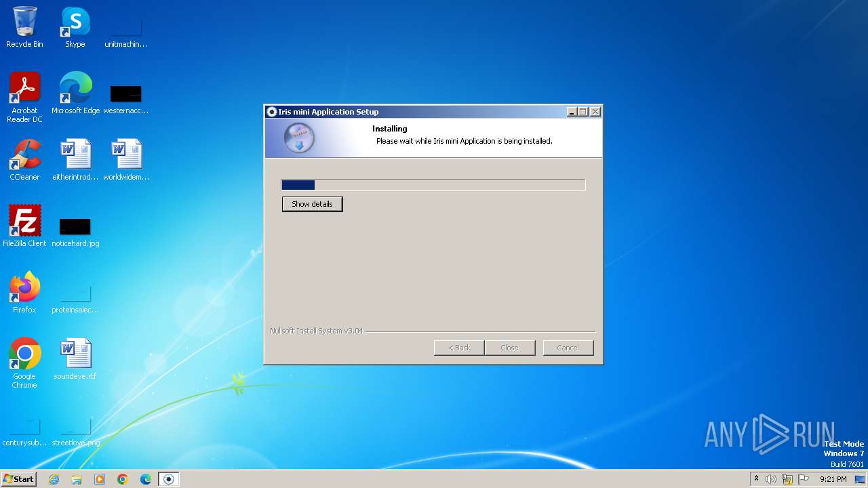Image resolution: width=868 pixels, height=488 pixels.
Task: Open File Explorer from the taskbar
Action: (77, 479)
